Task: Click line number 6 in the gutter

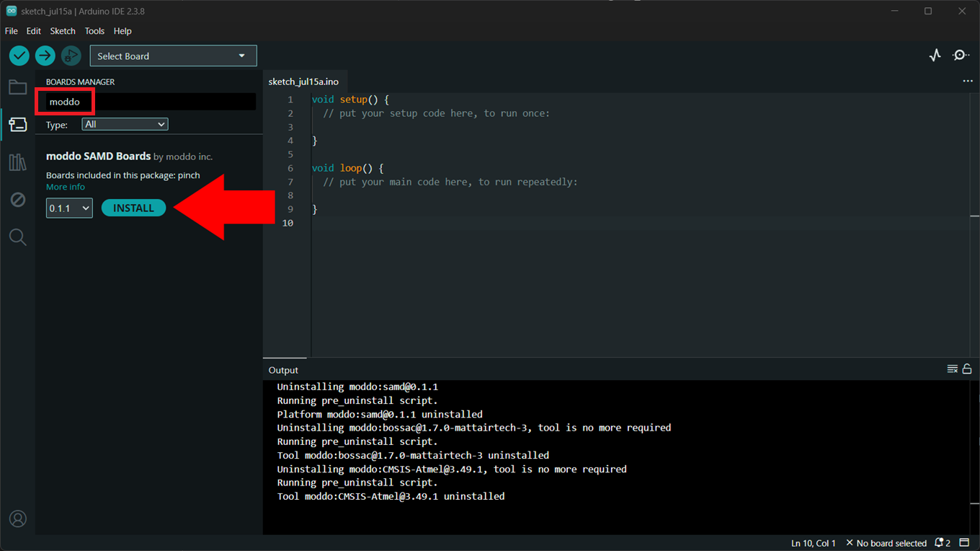Action: pos(290,168)
